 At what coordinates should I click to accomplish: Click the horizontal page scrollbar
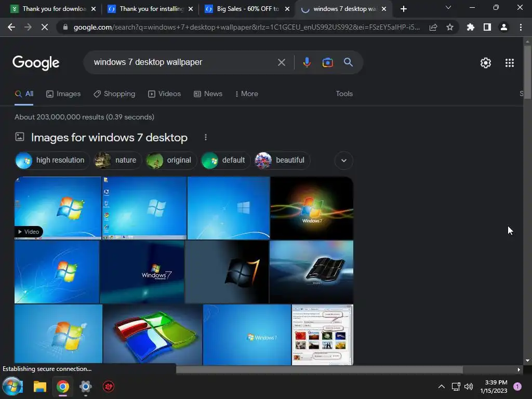[x=320, y=369]
